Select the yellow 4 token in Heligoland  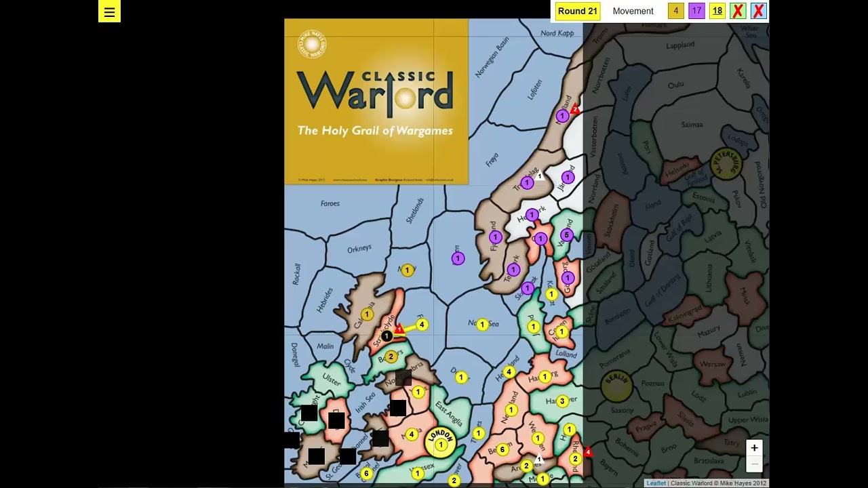[x=509, y=371]
